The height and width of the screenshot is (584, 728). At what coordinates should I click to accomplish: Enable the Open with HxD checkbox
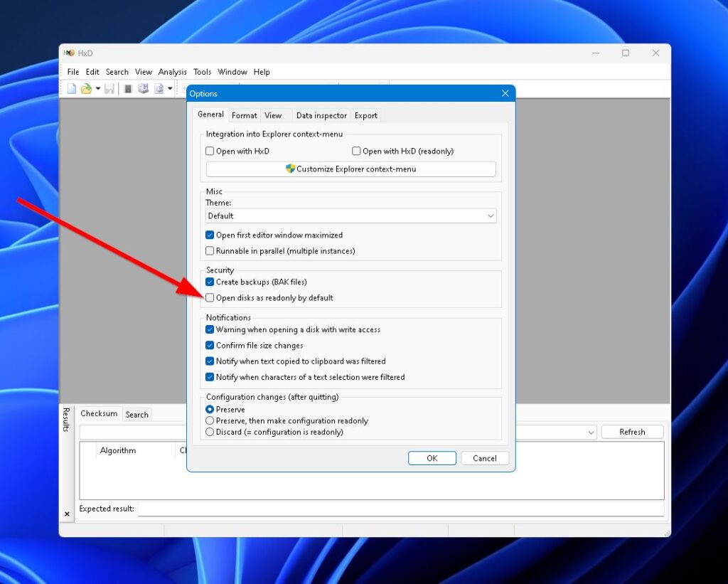click(210, 151)
